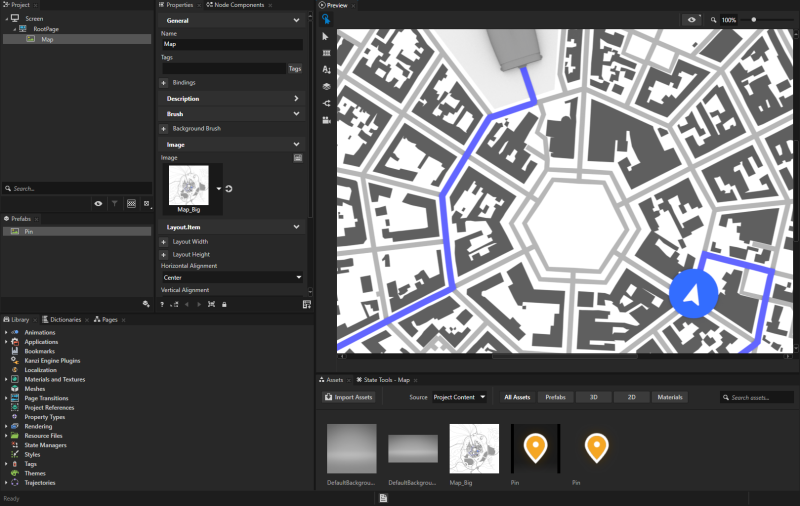
Task: Switch to the Node Components tab
Action: pyautogui.click(x=237, y=5)
